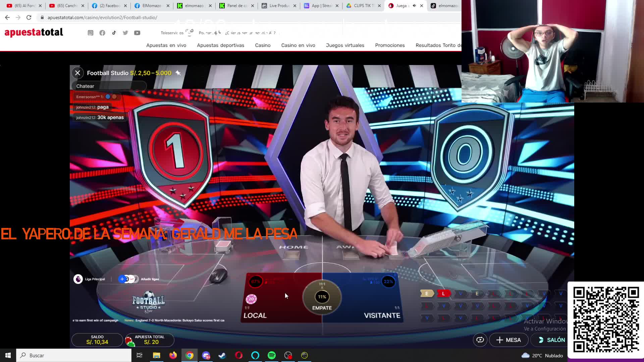Open the Casino menu item

263,45
